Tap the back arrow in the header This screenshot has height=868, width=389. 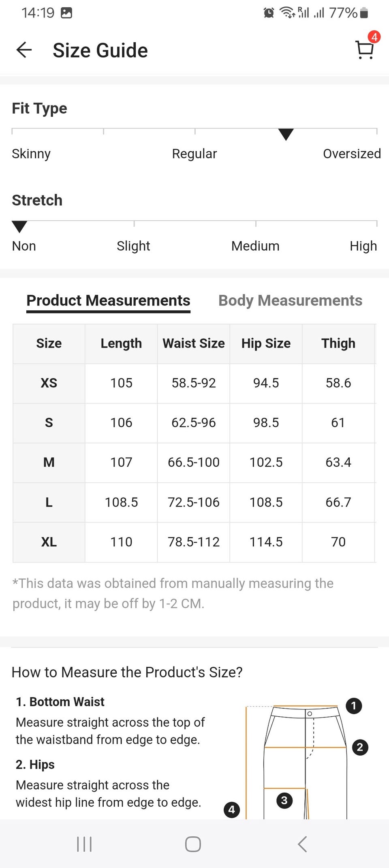24,50
